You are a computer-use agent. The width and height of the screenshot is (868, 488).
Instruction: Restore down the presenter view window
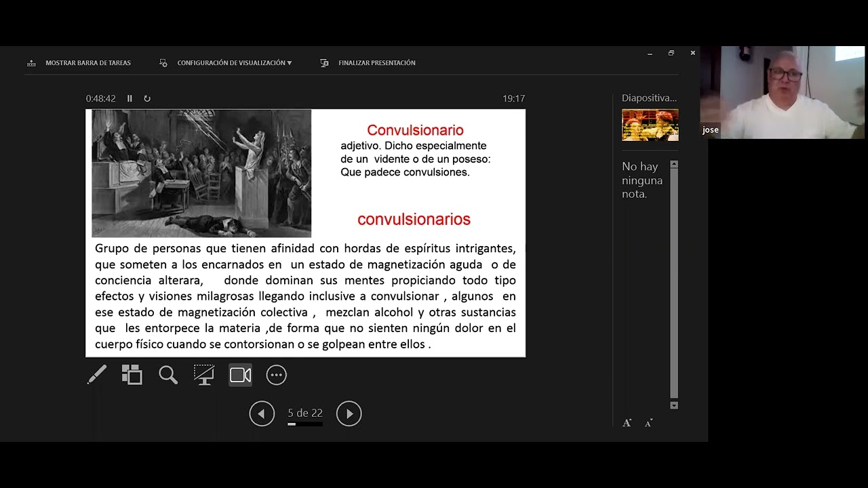[671, 53]
